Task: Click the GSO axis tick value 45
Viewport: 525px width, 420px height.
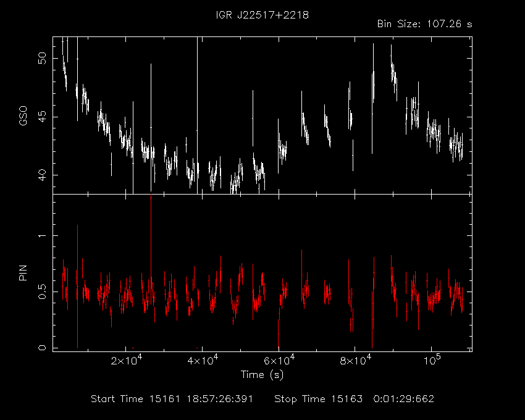Action: tap(42, 117)
